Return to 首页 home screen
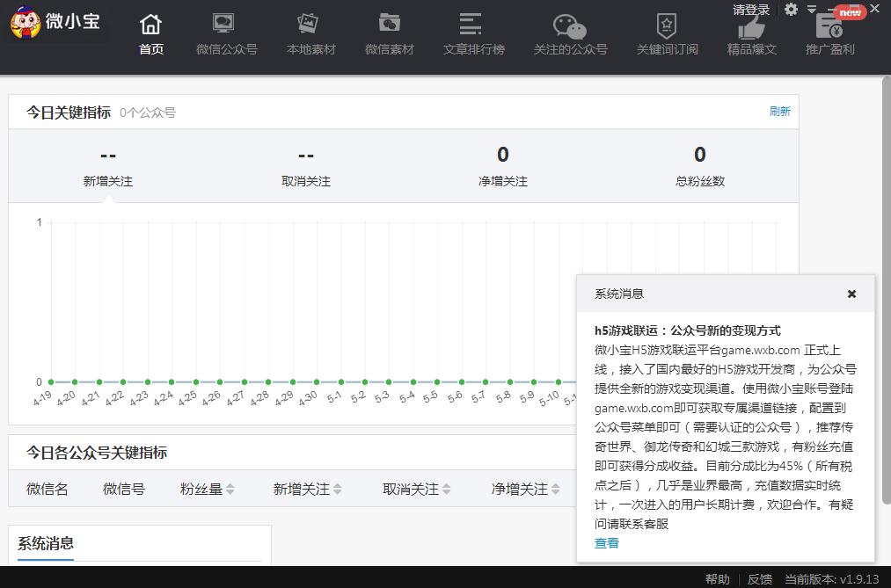Image resolution: width=891 pixels, height=588 pixels. tap(150, 35)
